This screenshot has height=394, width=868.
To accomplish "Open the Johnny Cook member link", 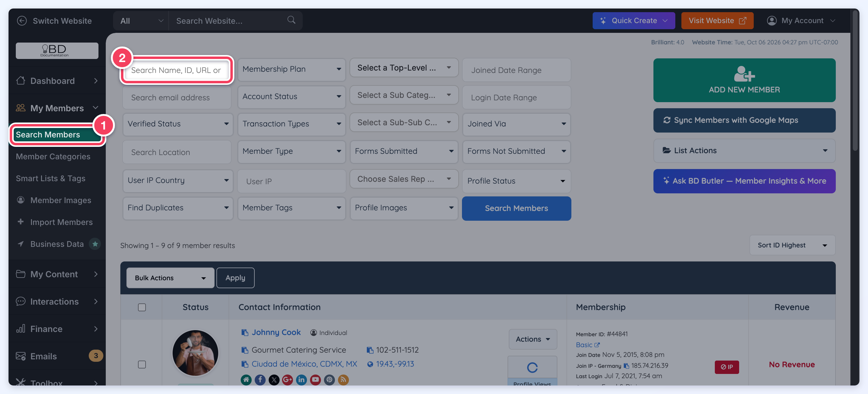I will coord(276,332).
